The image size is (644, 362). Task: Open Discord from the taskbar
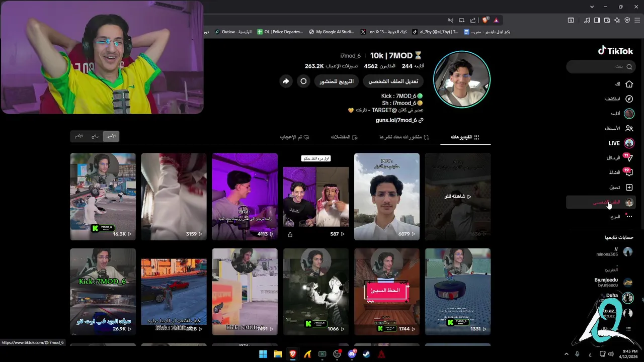pyautogui.click(x=352, y=354)
